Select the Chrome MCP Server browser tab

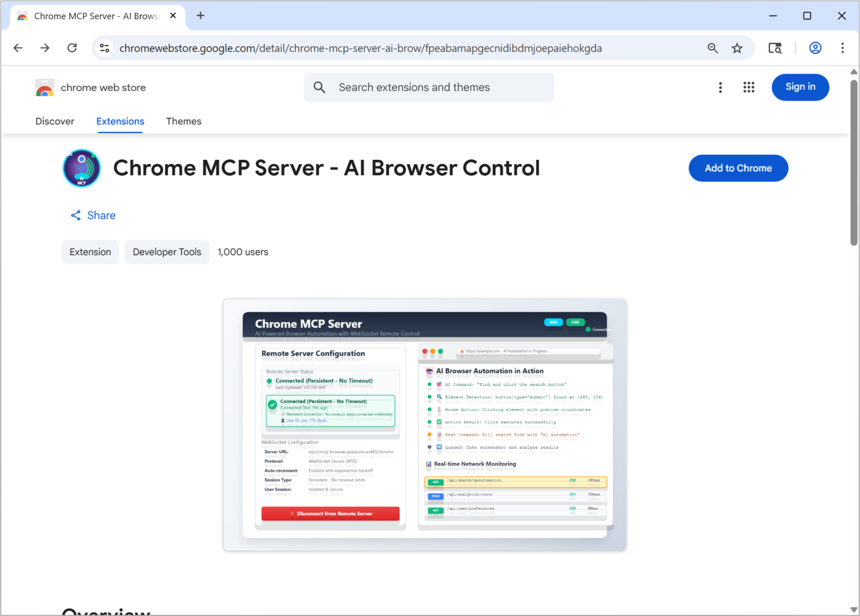point(97,16)
